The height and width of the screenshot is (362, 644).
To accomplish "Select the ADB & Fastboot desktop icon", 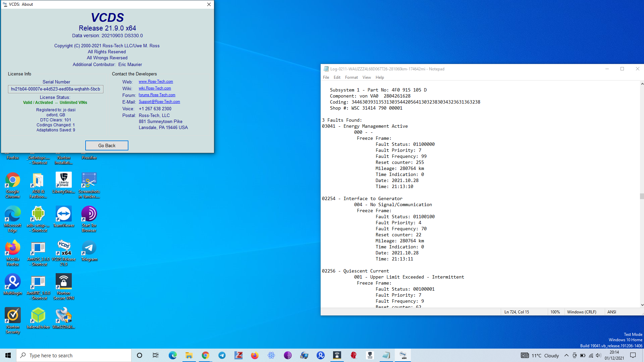I will click(38, 186).
